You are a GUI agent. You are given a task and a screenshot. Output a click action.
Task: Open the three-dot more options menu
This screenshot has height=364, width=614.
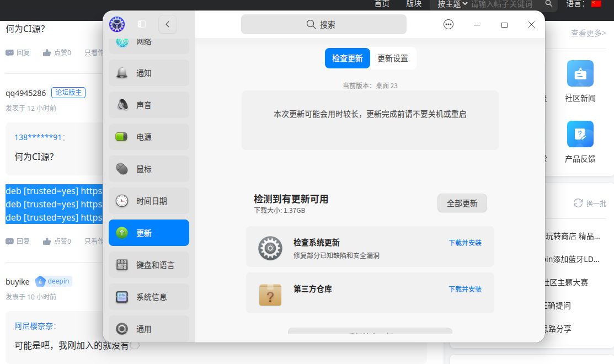tap(449, 25)
